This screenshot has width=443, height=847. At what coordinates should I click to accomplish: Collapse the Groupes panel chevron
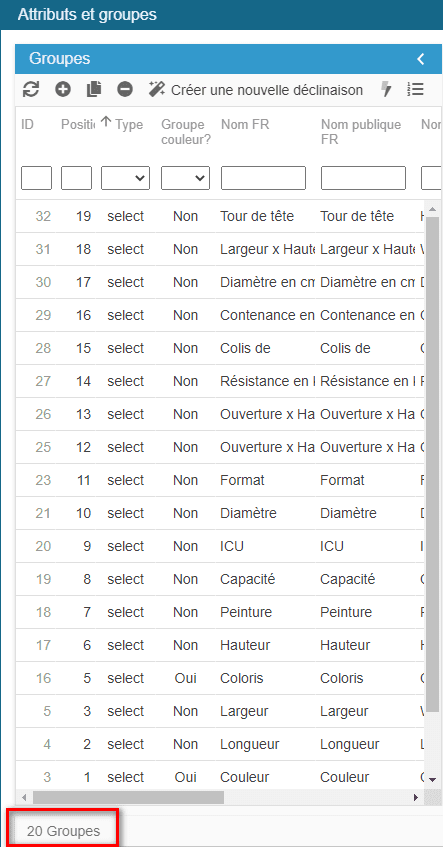[x=421, y=59]
